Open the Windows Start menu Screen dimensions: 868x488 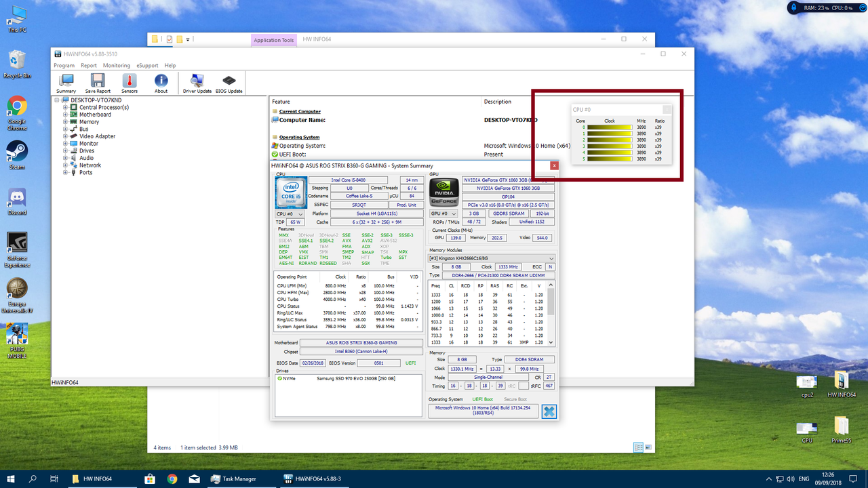(11, 479)
